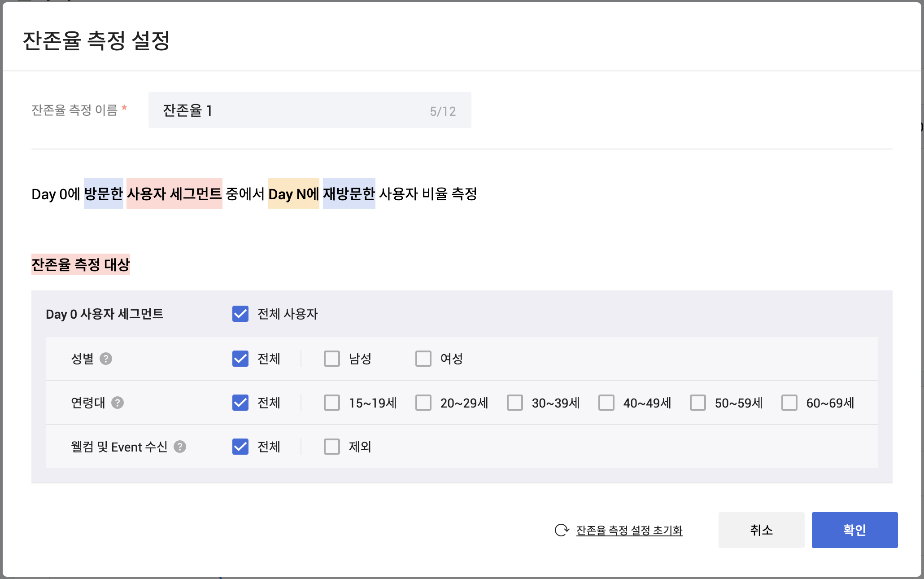
Task: Enable the 30~39세 age group
Action: pyautogui.click(x=515, y=403)
